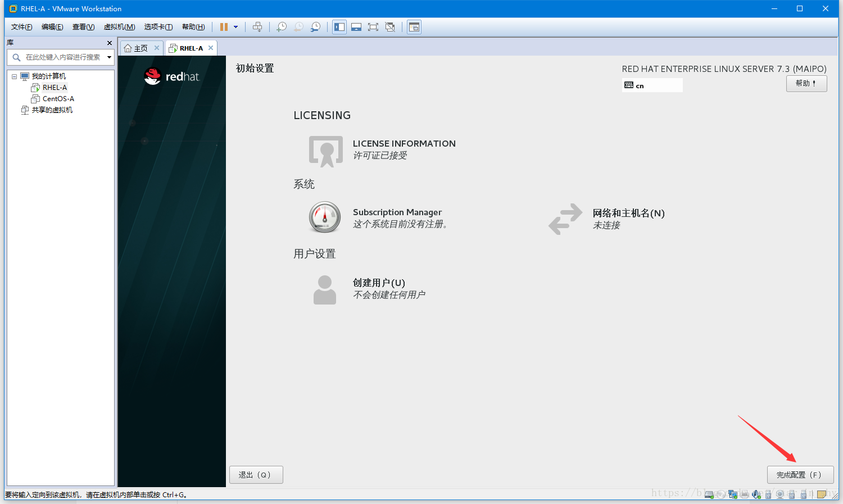Image resolution: width=843 pixels, height=504 pixels.
Task: Enter full screen mode icon
Action: (x=373, y=27)
